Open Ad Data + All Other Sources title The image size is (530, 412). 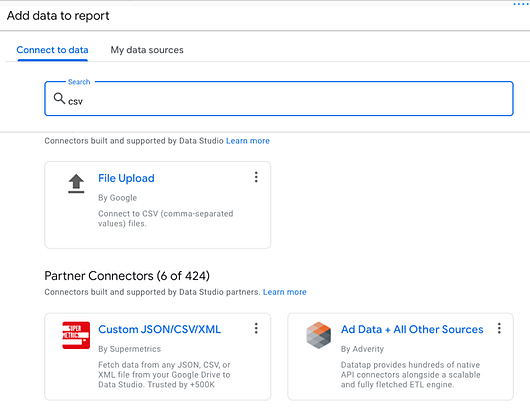[x=412, y=330]
